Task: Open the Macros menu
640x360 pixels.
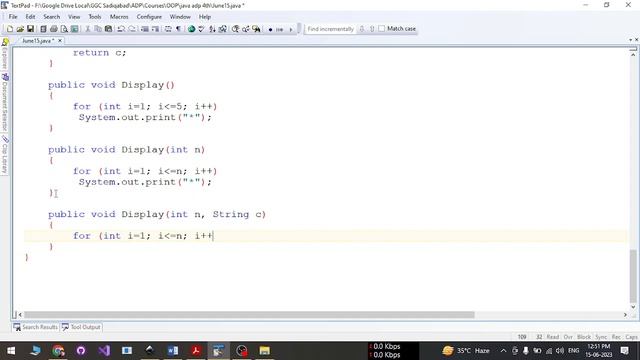Action: (119, 17)
